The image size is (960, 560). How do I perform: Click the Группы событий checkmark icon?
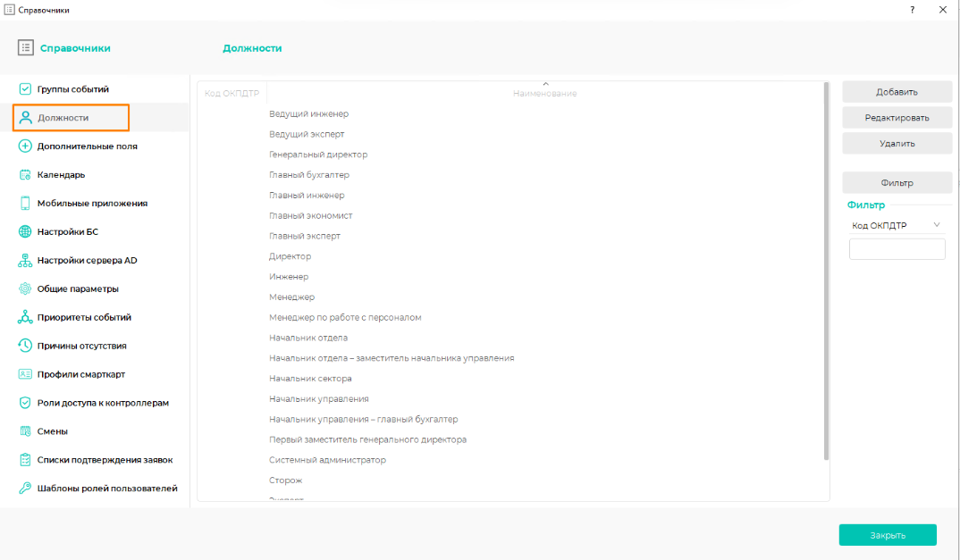(25, 89)
